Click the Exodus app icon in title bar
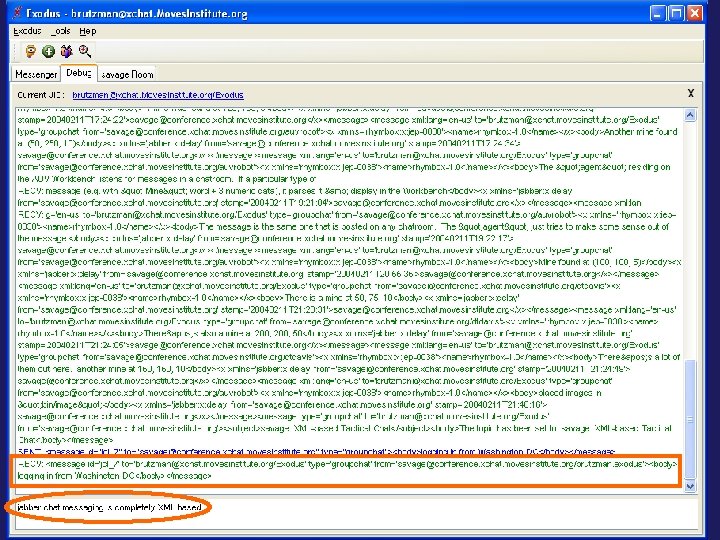 17,13
